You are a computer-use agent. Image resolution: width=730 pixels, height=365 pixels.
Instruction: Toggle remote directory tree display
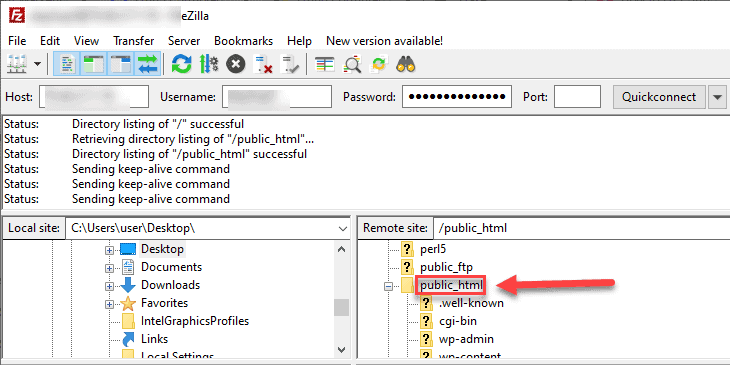(122, 64)
